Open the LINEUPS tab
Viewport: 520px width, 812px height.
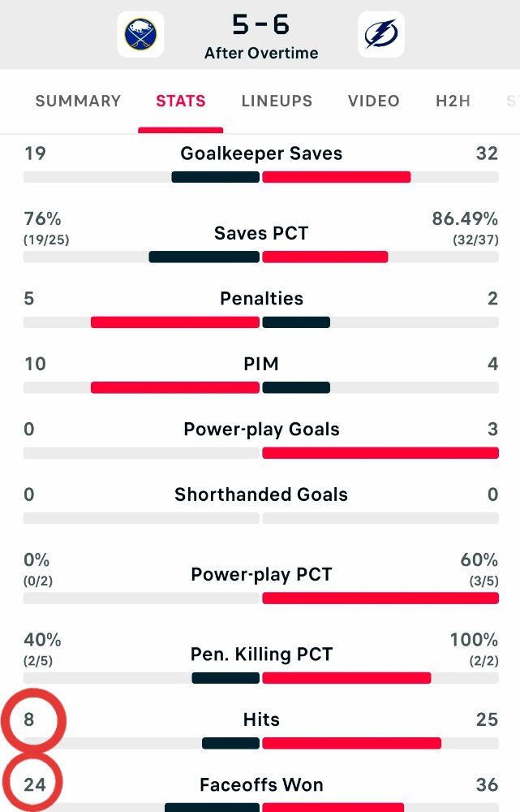tap(277, 101)
